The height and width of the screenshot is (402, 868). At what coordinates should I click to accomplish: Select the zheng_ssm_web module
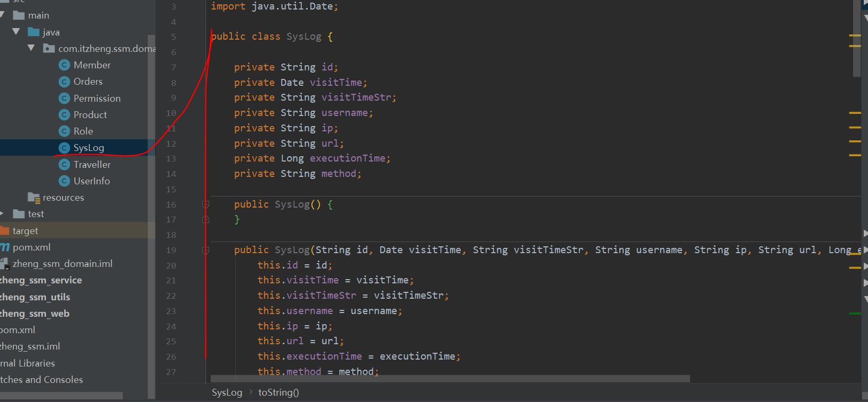(x=34, y=314)
